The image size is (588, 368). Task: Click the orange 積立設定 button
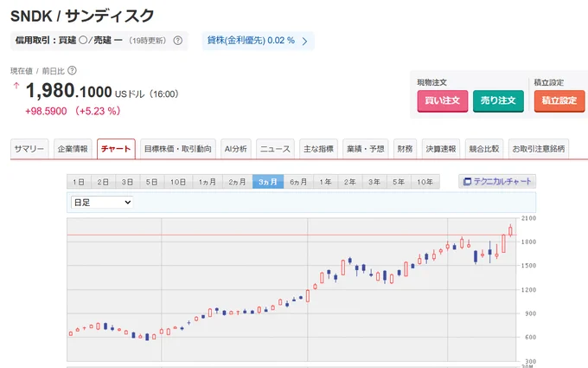tap(559, 100)
